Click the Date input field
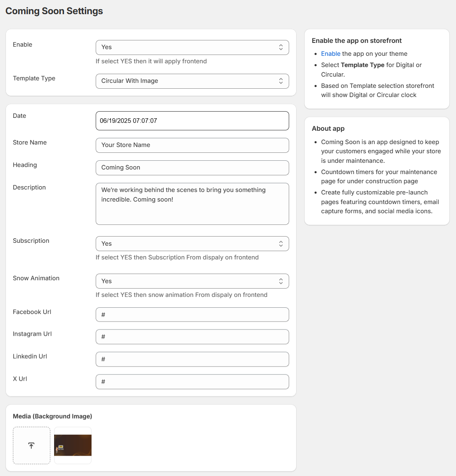This screenshot has height=476, width=456. (192, 121)
